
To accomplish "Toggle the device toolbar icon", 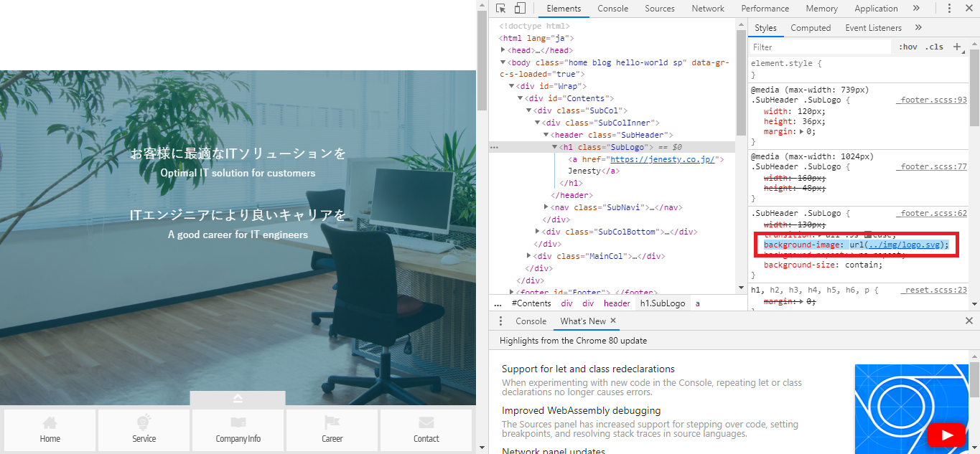I will tap(520, 9).
